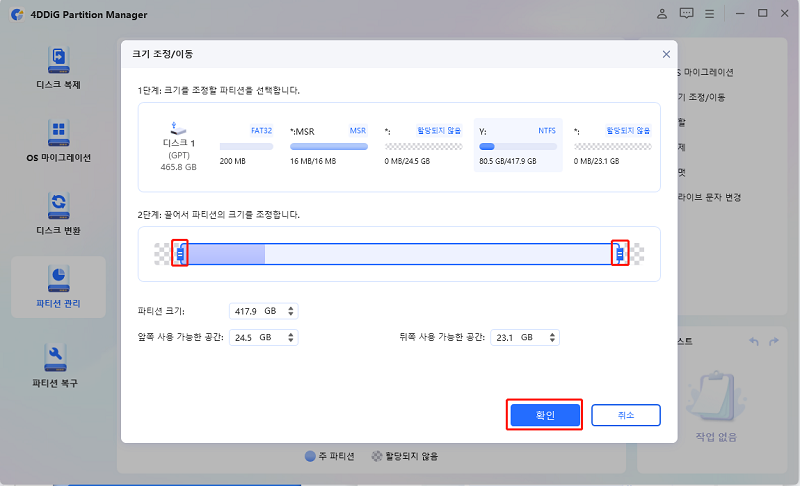Select the *:MSR 16 MB partition
Image resolution: width=800 pixels, height=486 pixels.
[x=329, y=146]
